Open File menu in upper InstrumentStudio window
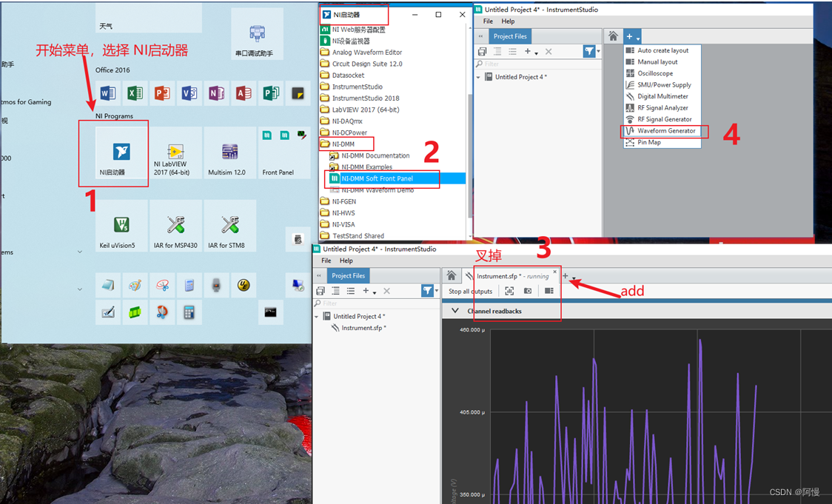832x504 pixels. click(488, 21)
